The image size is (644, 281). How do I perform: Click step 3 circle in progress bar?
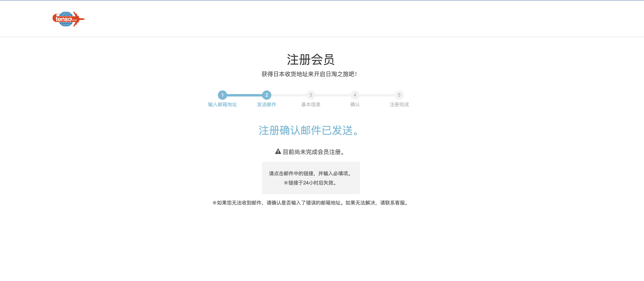pyautogui.click(x=311, y=95)
